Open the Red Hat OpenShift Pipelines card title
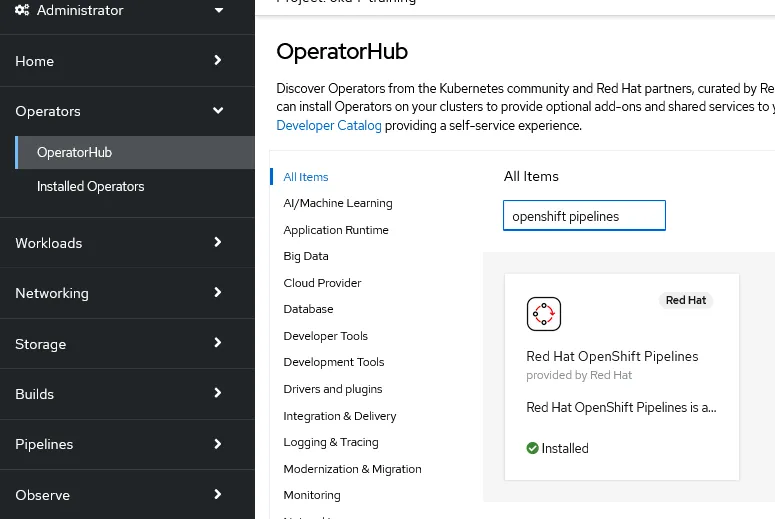 (x=612, y=356)
